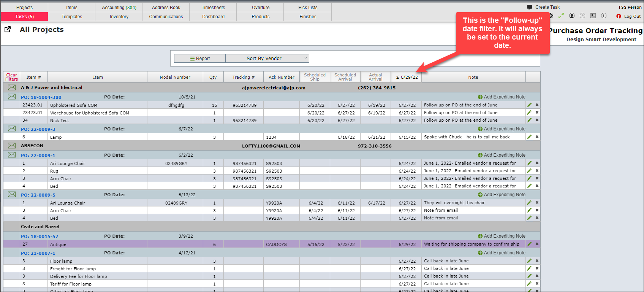Sort by Scheduled Ship column header
Image resolution: width=644 pixels, height=292 pixels.
[315, 77]
